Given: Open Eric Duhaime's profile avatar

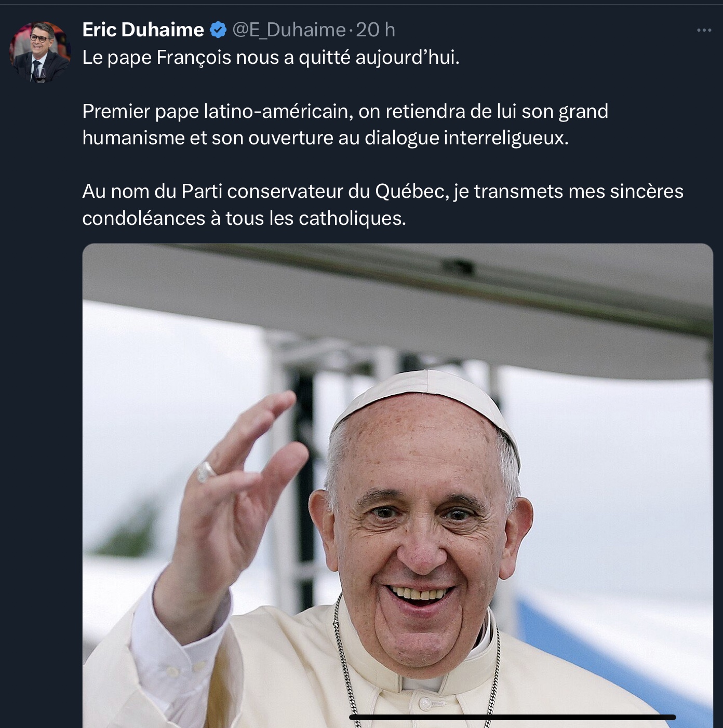Looking at the screenshot, I should coord(39,52).
